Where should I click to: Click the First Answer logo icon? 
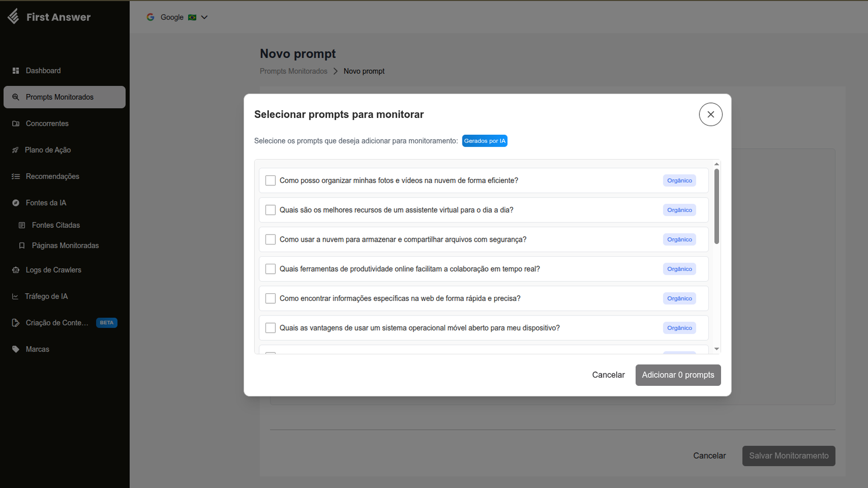click(14, 17)
